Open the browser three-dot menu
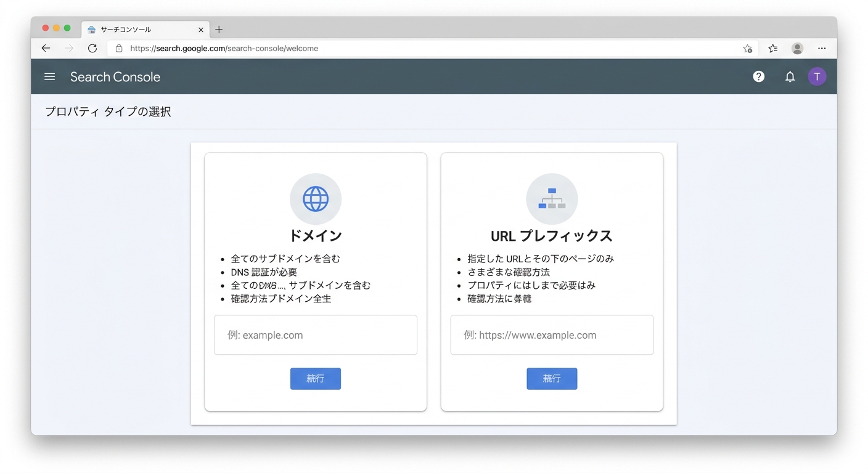The image size is (868, 473). point(822,48)
